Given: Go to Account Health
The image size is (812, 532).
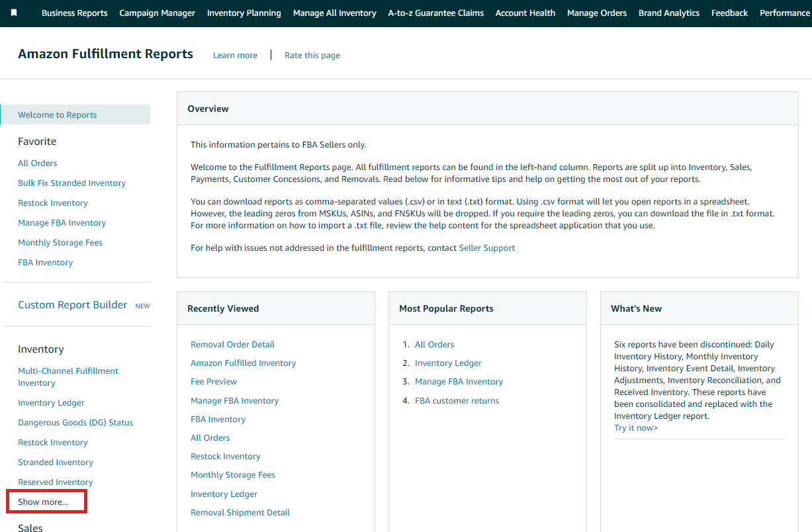Looking at the screenshot, I should (x=525, y=13).
